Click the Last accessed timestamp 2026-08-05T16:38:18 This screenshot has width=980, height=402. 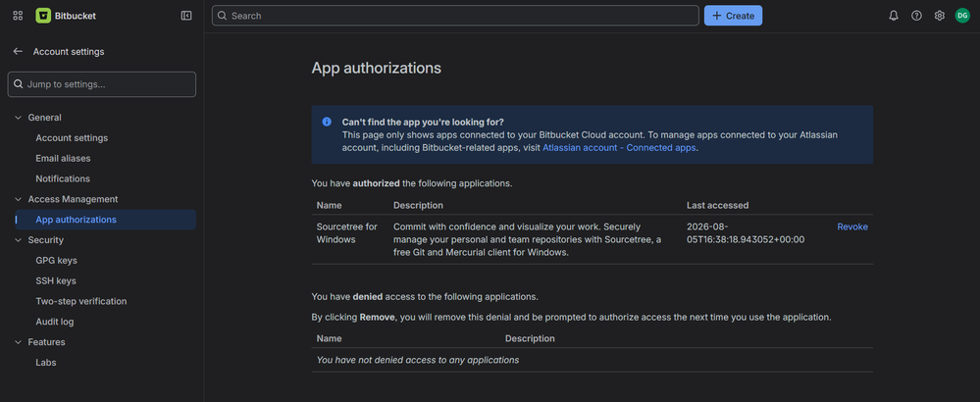[x=746, y=233]
